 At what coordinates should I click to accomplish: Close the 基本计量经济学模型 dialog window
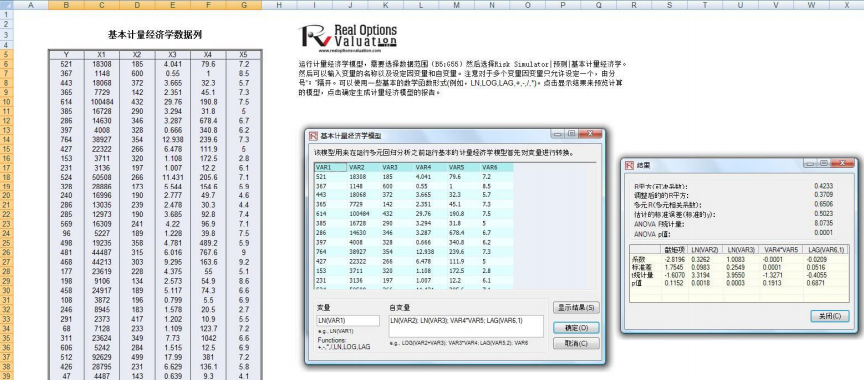click(592, 134)
